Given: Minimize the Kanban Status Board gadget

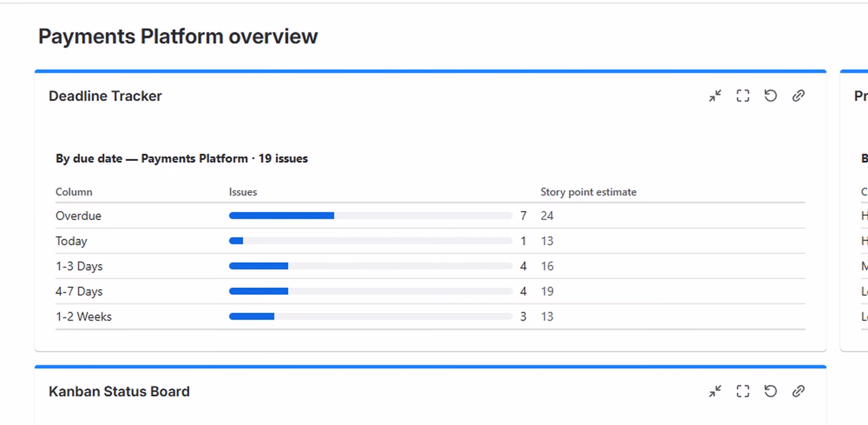Looking at the screenshot, I should pyautogui.click(x=715, y=391).
